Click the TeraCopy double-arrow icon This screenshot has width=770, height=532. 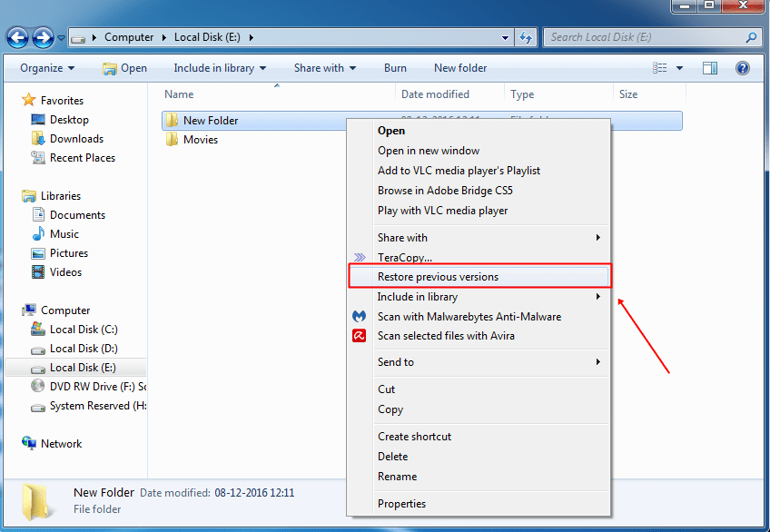point(358,258)
